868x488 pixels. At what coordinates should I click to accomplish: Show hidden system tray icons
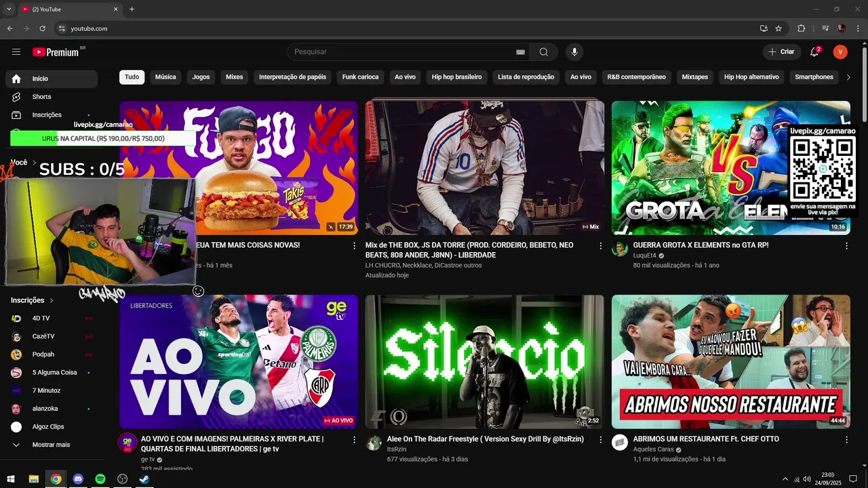click(x=785, y=479)
